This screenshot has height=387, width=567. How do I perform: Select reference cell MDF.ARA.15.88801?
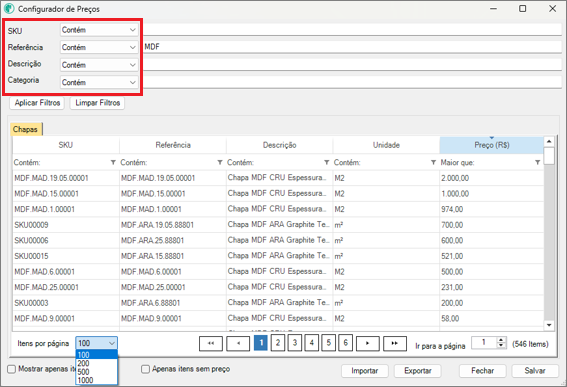coord(173,256)
